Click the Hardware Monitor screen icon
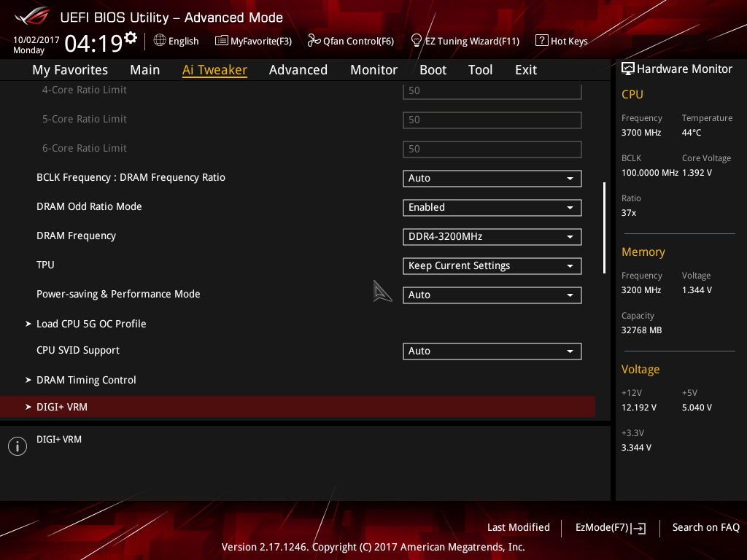The height and width of the screenshot is (560, 747). click(628, 69)
